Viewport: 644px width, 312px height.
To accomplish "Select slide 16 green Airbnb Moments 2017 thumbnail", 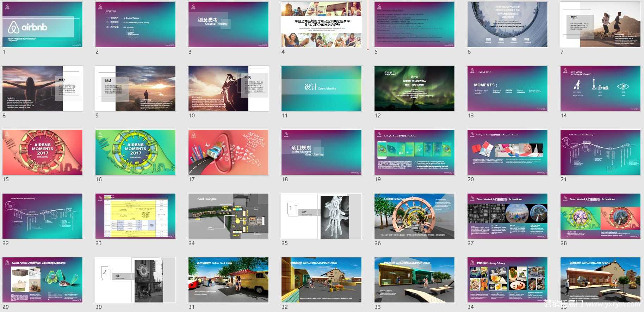I will [x=136, y=152].
